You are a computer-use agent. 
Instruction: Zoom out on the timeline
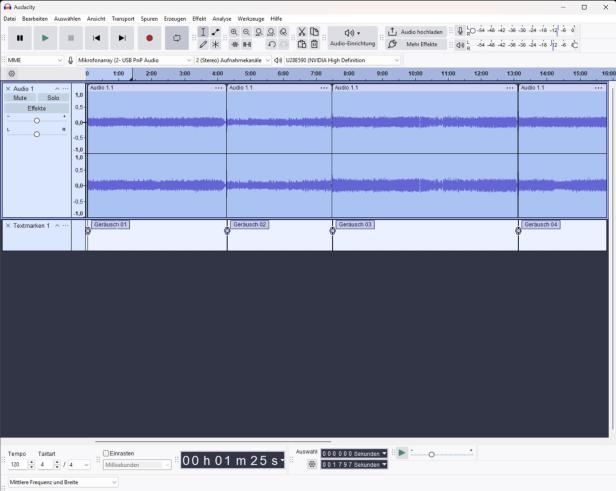tap(246, 32)
